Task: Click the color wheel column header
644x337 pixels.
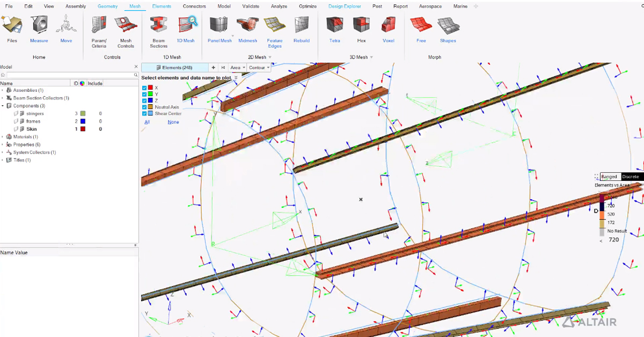Action: click(x=82, y=83)
